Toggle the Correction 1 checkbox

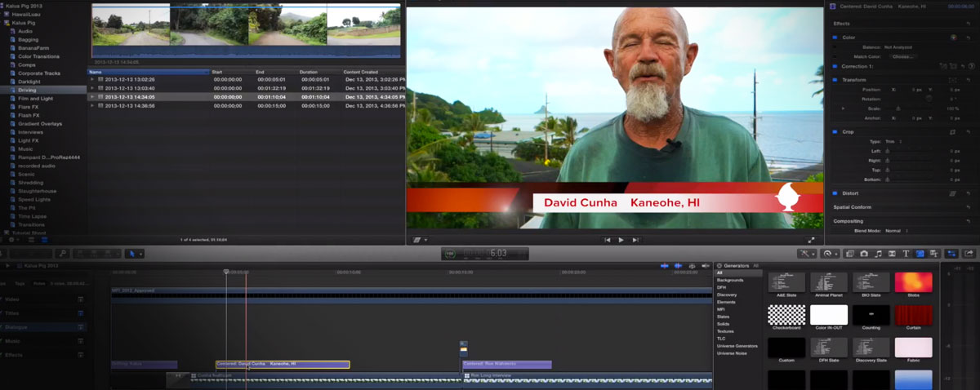[835, 66]
